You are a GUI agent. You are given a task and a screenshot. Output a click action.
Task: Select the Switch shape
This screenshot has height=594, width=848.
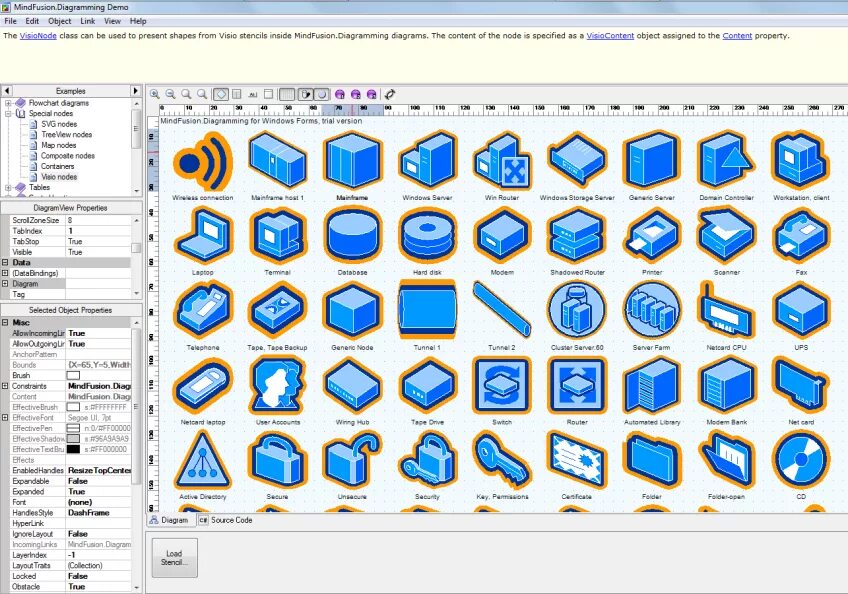pos(502,385)
